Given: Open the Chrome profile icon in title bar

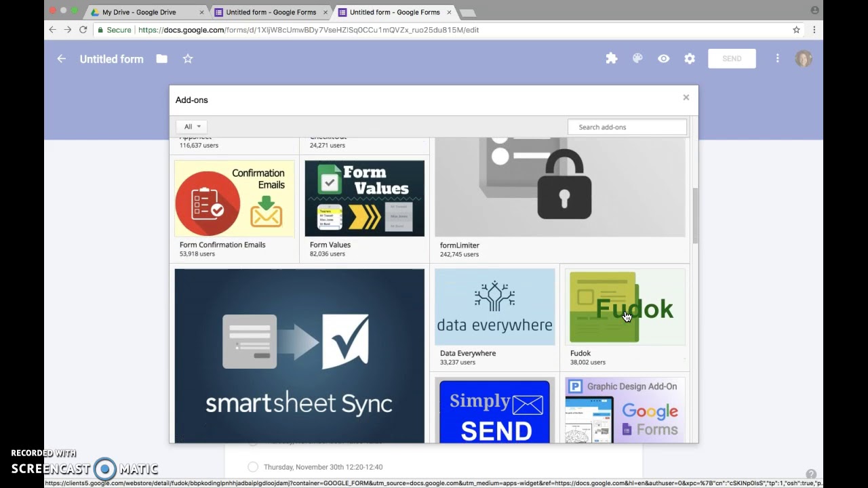Looking at the screenshot, I should tap(814, 10).
